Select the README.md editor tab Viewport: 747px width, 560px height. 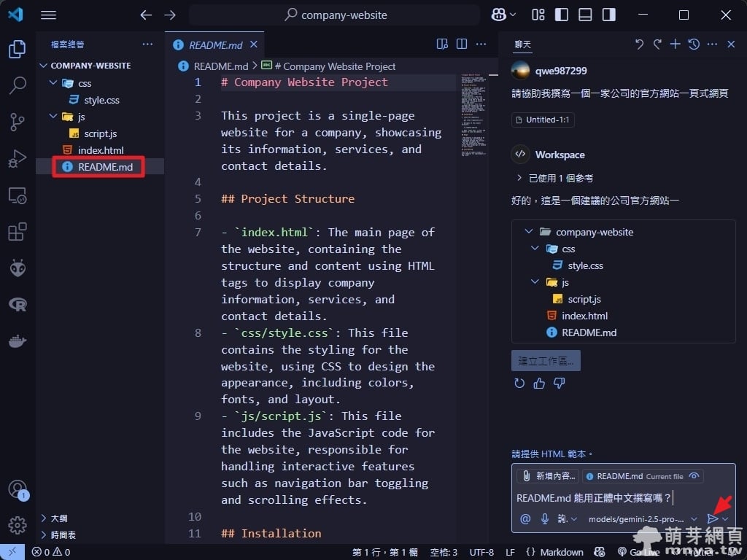(215, 44)
